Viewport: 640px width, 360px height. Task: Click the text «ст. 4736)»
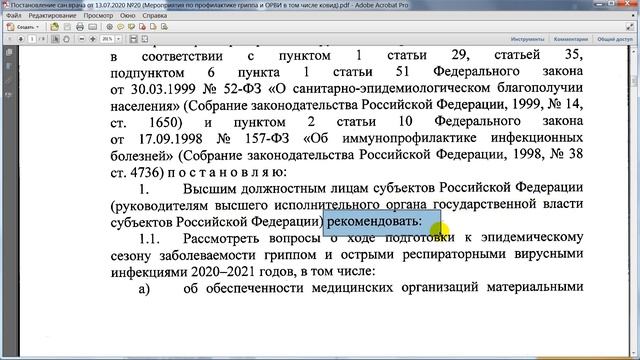[137, 172]
